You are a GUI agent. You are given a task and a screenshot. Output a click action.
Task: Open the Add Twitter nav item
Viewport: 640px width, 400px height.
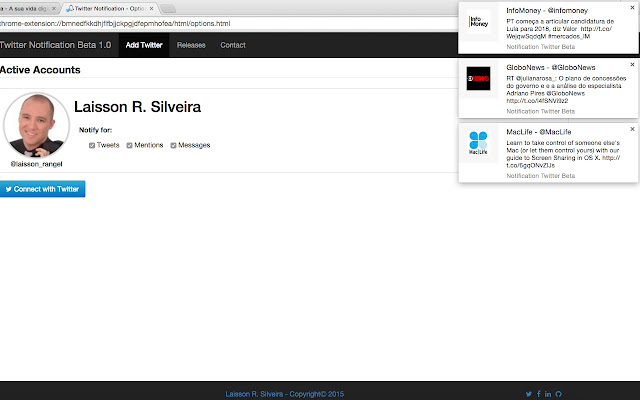pos(144,45)
